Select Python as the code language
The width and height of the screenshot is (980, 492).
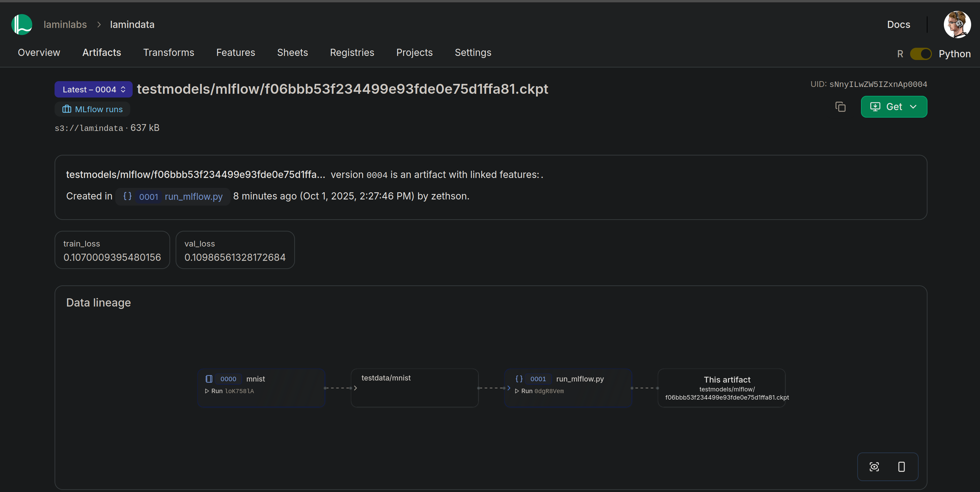pos(954,54)
